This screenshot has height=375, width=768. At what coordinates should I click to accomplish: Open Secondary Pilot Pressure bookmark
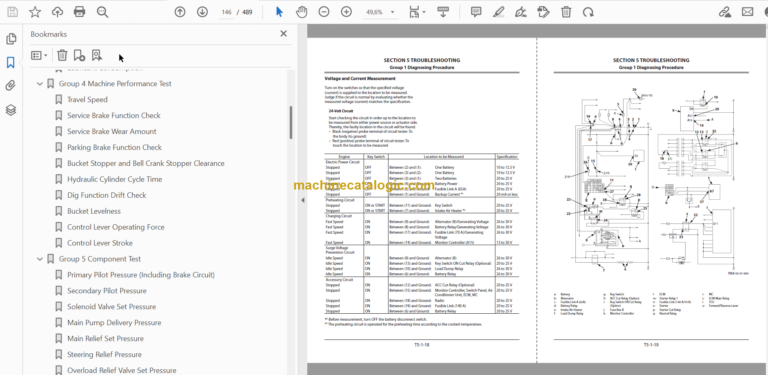click(x=106, y=291)
